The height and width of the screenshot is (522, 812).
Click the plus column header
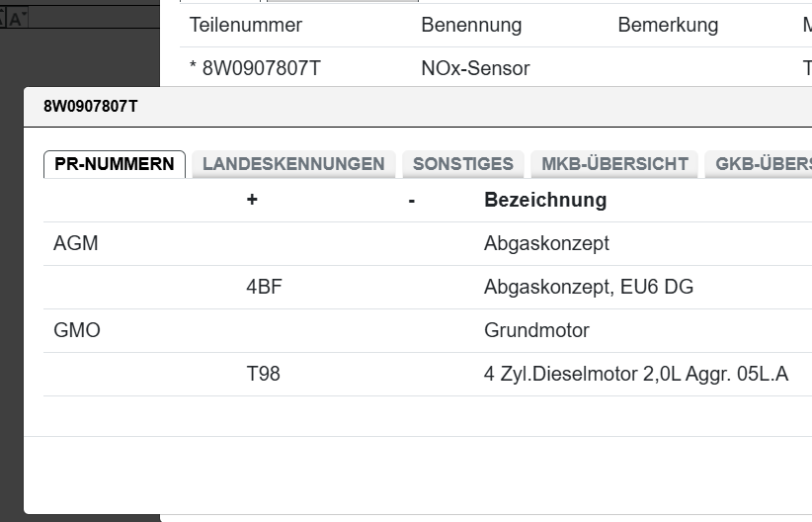point(252,200)
